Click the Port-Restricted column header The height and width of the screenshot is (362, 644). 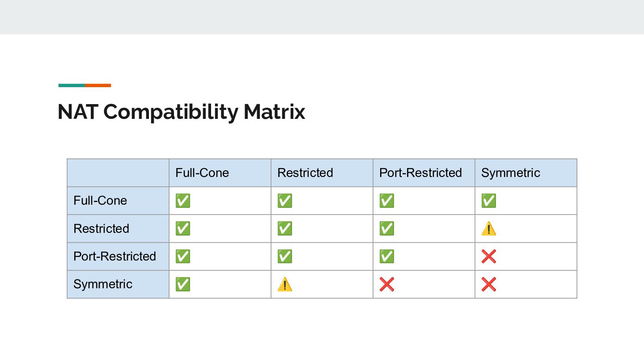coord(420,173)
